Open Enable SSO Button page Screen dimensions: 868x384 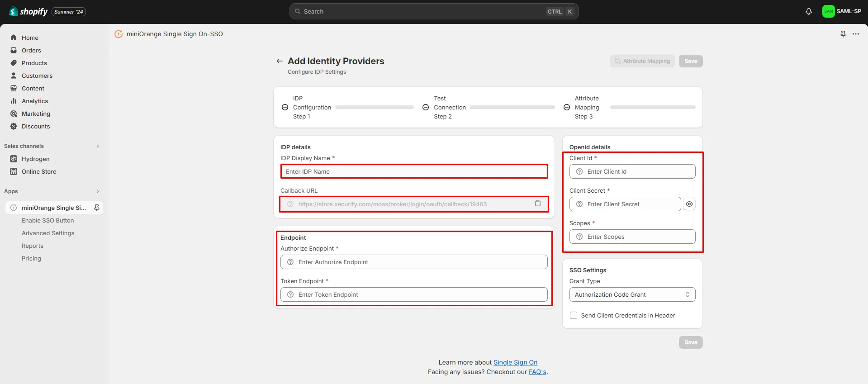[x=48, y=220]
